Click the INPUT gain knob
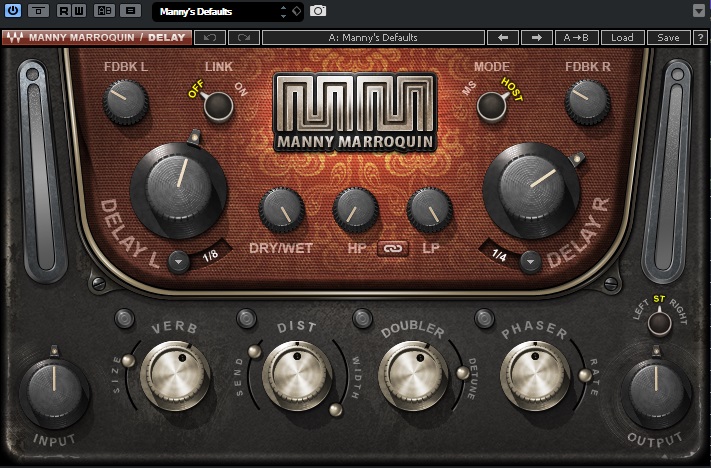The height and width of the screenshot is (468, 711). 54,392
